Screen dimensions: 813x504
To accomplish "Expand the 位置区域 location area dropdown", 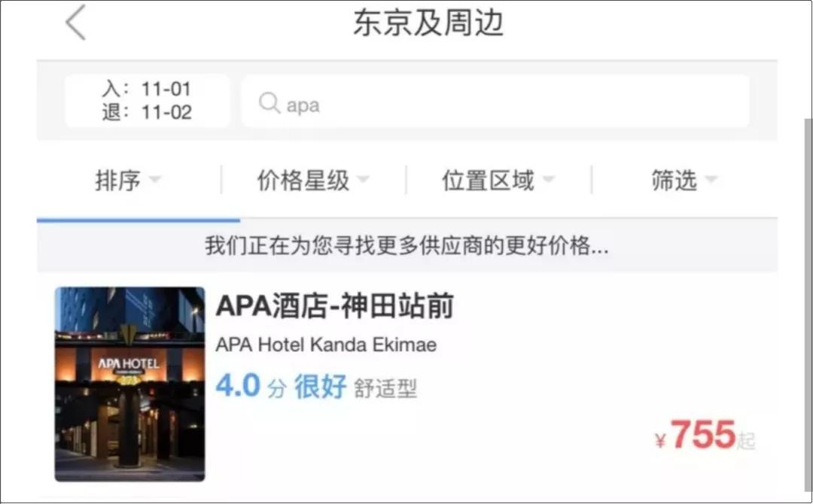I will 498,181.
